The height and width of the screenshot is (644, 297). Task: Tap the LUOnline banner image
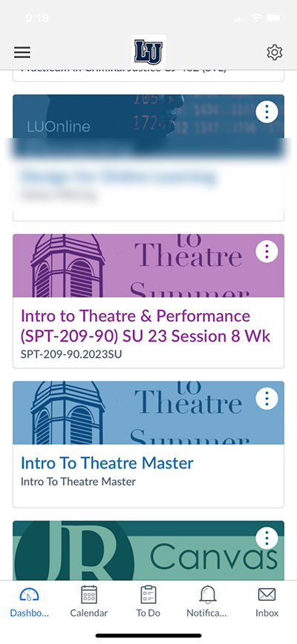click(148, 117)
